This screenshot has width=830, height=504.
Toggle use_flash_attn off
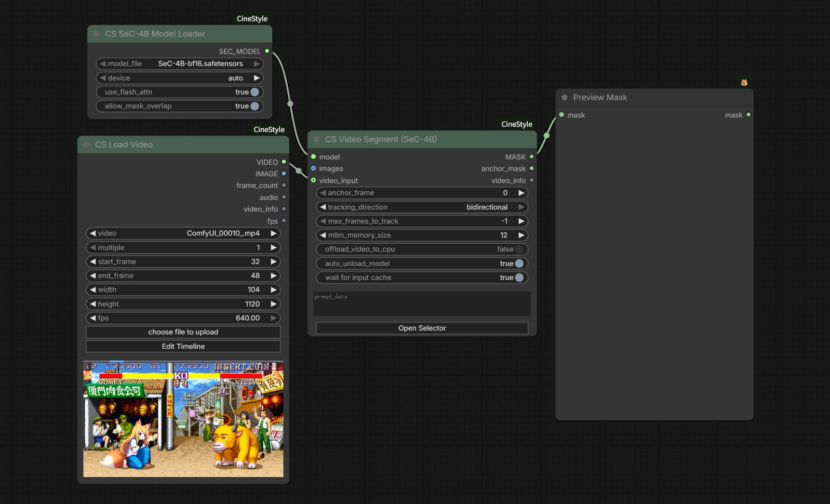[x=254, y=92]
